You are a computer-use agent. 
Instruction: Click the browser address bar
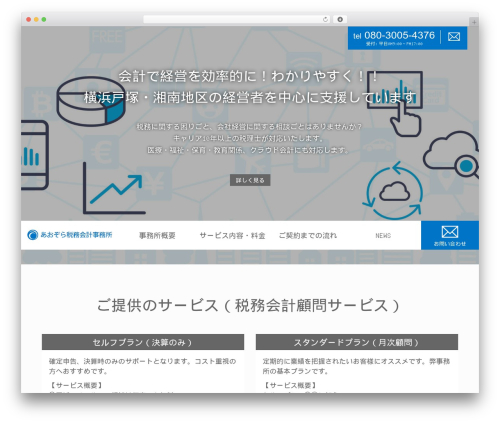tap(237, 20)
